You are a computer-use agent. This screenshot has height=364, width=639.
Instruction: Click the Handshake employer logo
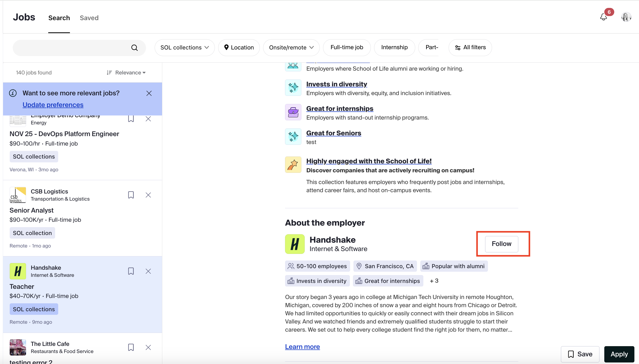tap(295, 244)
